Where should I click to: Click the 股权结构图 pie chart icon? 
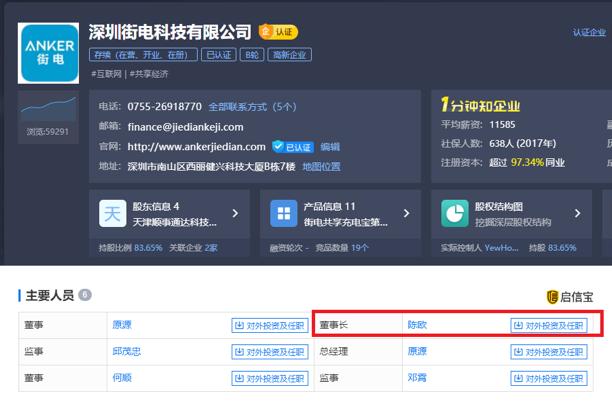(x=455, y=214)
